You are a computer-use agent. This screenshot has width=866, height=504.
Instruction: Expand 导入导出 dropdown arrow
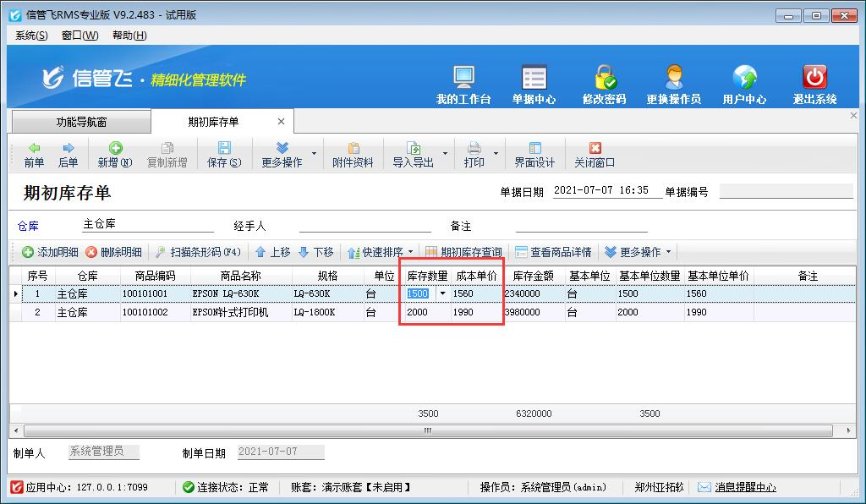446,155
